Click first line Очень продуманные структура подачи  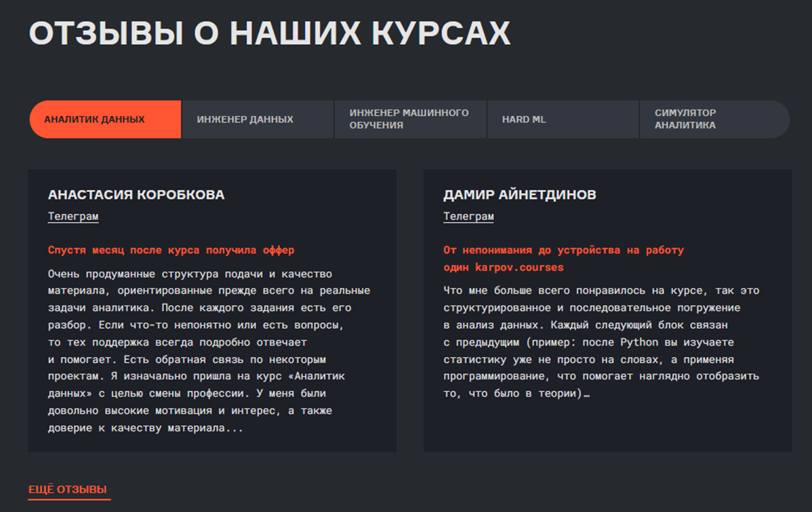pyautogui.click(x=190, y=274)
